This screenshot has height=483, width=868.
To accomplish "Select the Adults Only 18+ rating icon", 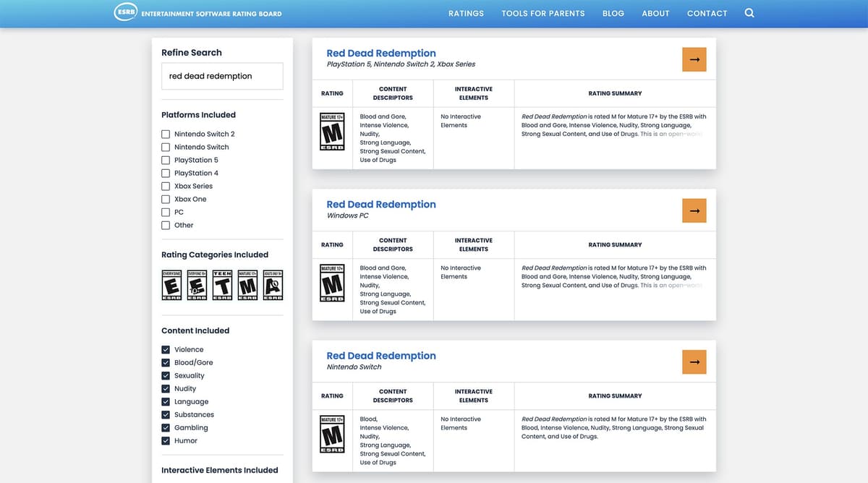I will (273, 286).
